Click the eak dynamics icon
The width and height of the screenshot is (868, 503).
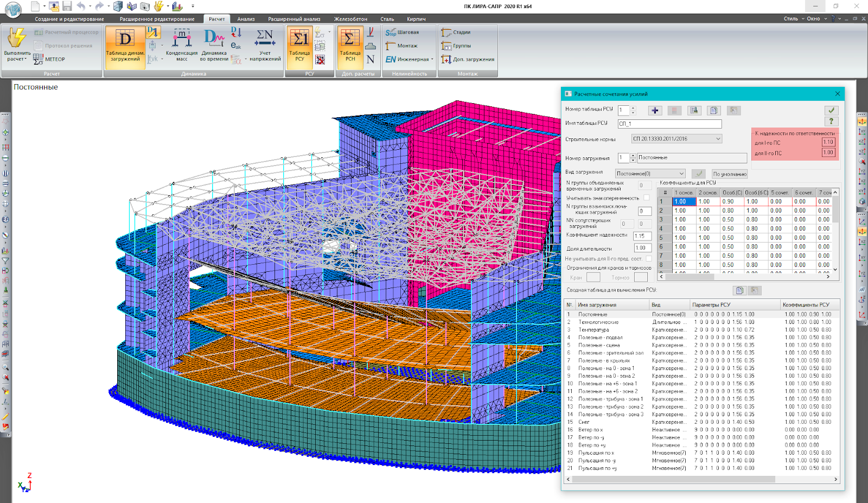[x=236, y=46]
